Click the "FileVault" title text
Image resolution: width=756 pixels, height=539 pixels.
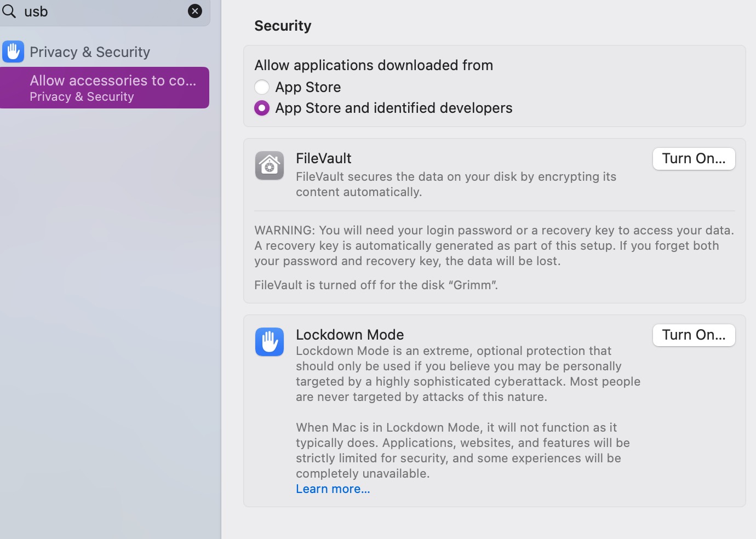[x=323, y=158]
